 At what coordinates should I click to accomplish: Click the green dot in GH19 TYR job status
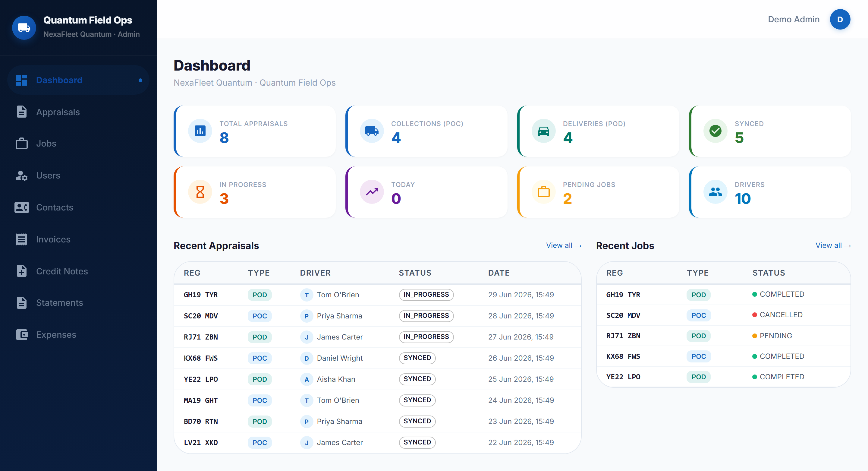(x=754, y=294)
